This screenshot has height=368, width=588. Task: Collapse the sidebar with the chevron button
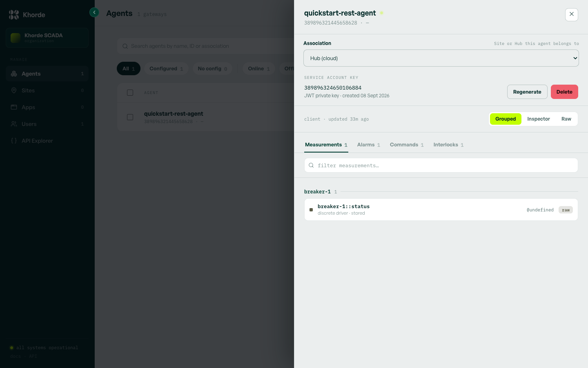click(94, 12)
